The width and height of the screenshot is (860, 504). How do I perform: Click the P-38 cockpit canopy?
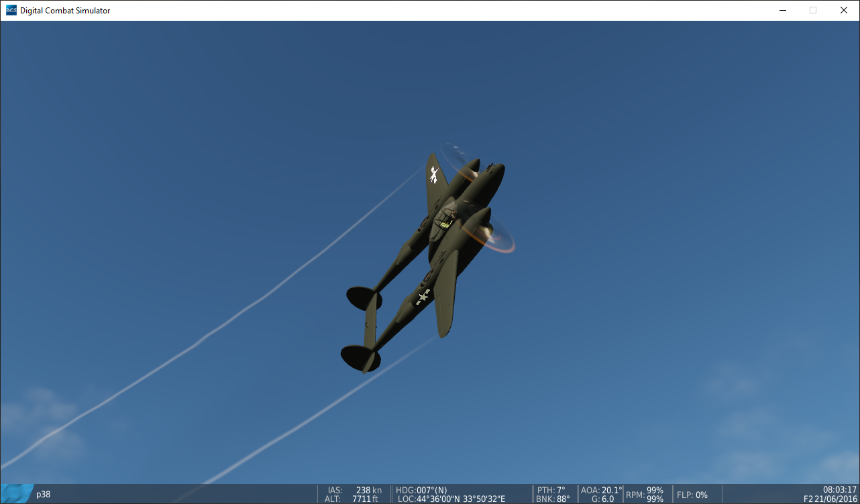tap(443, 219)
